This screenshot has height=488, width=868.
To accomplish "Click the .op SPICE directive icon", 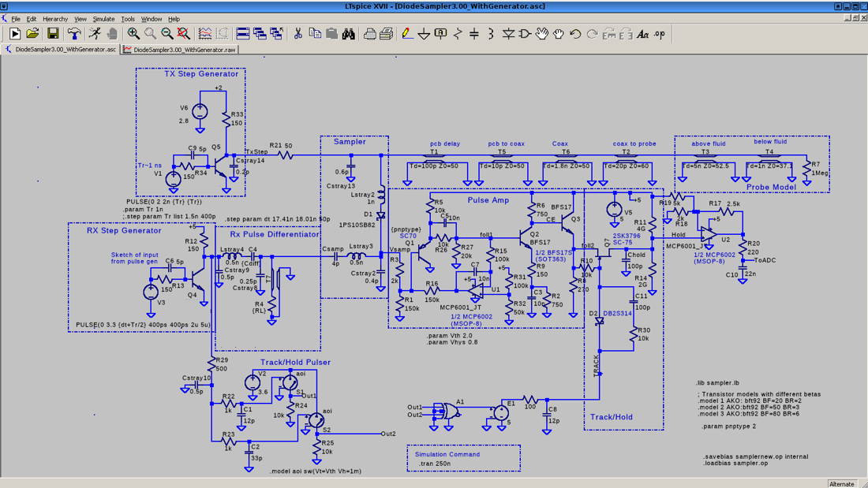I will click(x=660, y=34).
